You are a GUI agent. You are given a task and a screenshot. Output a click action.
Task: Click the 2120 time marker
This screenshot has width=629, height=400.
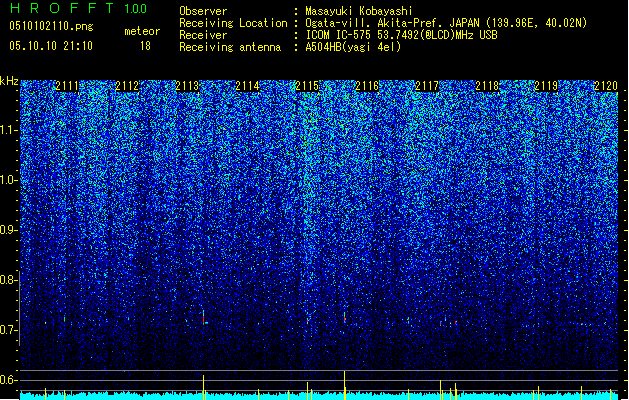pos(606,86)
